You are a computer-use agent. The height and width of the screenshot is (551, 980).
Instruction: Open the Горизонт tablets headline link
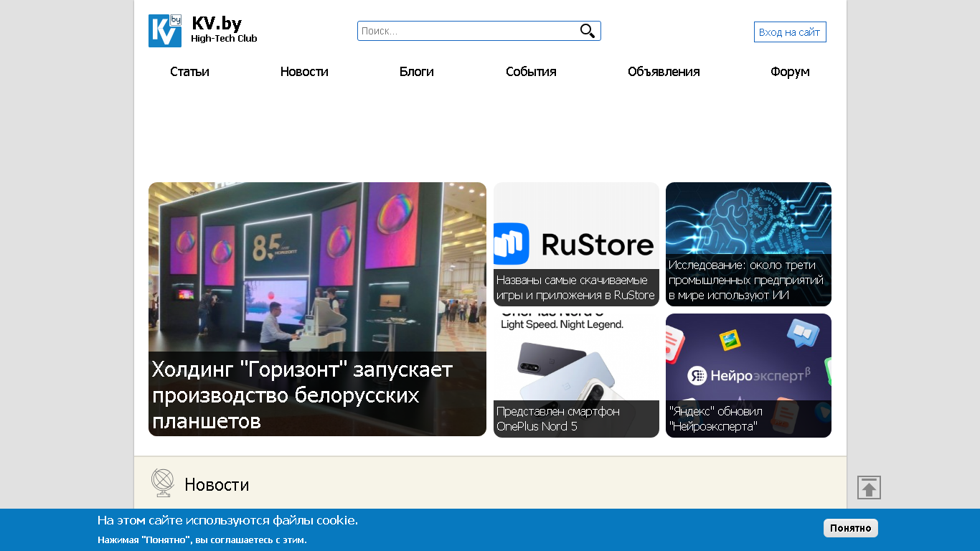[x=302, y=395]
